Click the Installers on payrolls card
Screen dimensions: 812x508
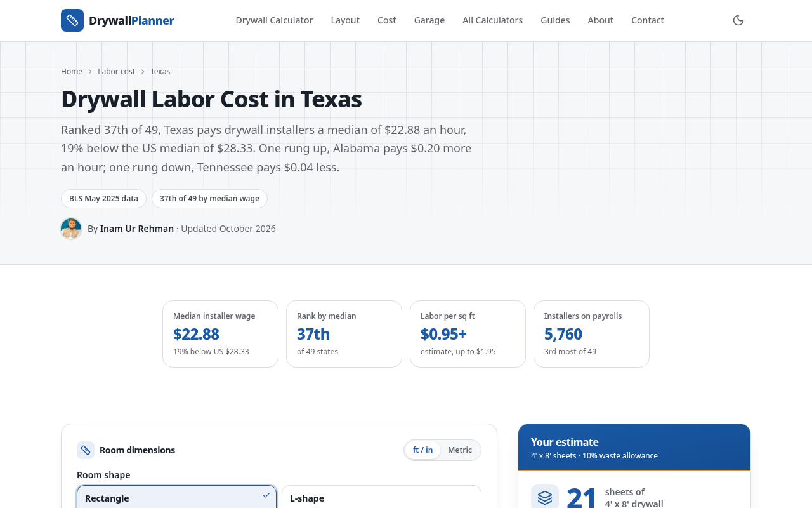pos(591,334)
